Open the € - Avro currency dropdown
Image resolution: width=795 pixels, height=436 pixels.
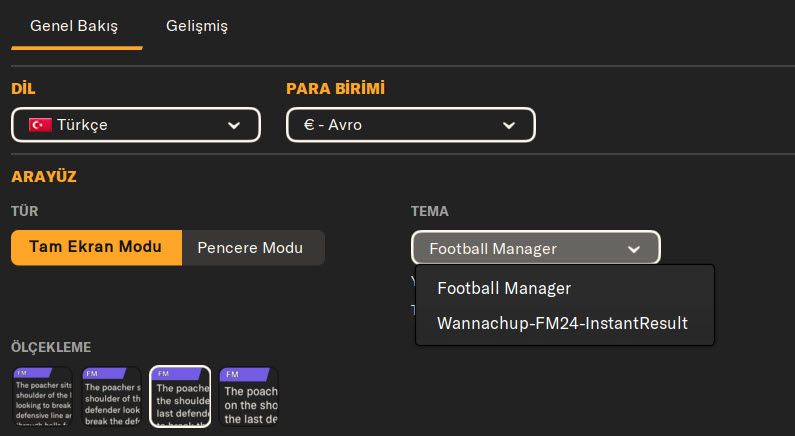click(x=410, y=125)
